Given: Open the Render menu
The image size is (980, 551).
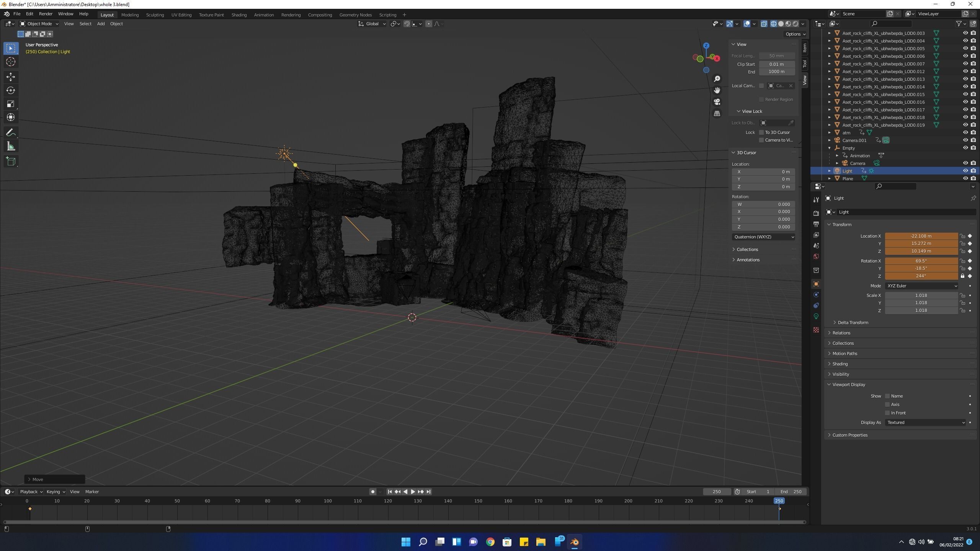Looking at the screenshot, I should [46, 14].
